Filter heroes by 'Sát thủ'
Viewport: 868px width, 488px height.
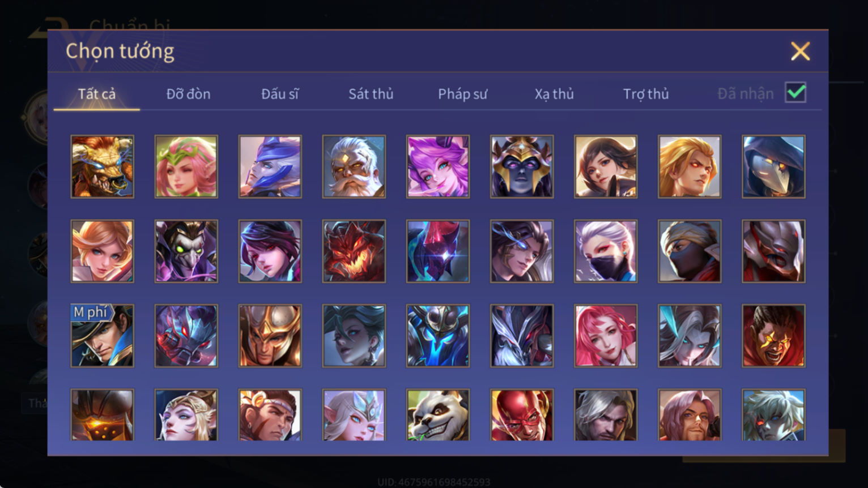[x=371, y=94]
